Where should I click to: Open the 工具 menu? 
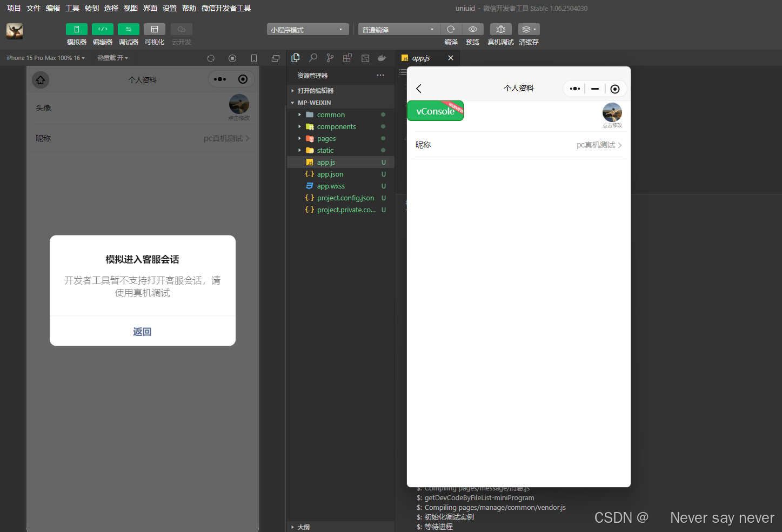coord(72,8)
